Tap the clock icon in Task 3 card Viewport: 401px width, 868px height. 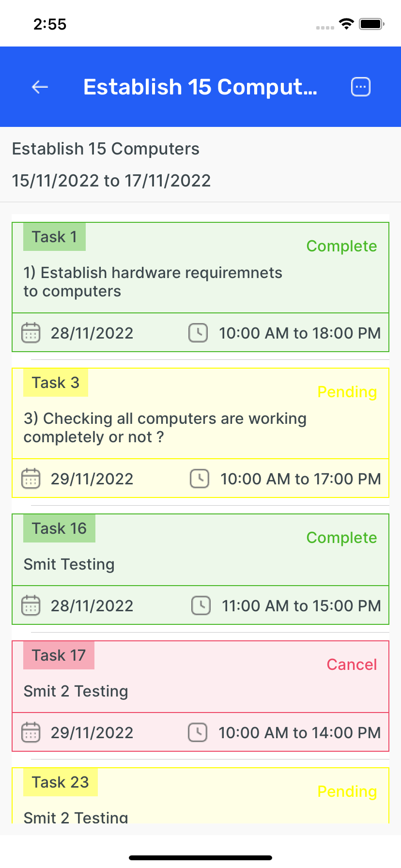[x=200, y=479]
